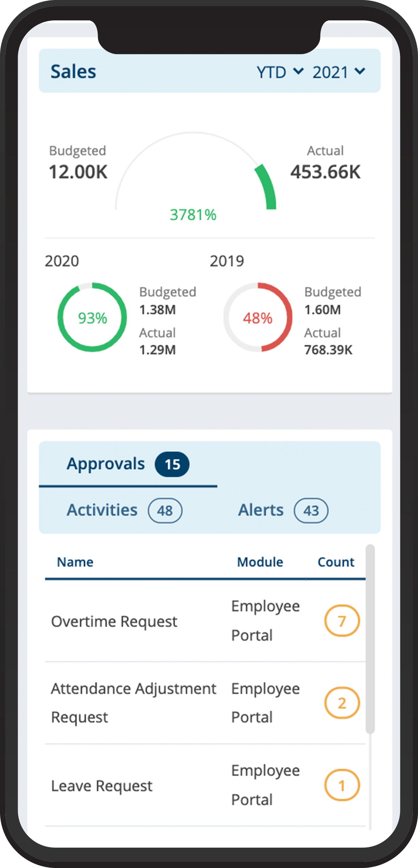Sort by the Count column header
Screen dimensions: 418x868
[336, 562]
